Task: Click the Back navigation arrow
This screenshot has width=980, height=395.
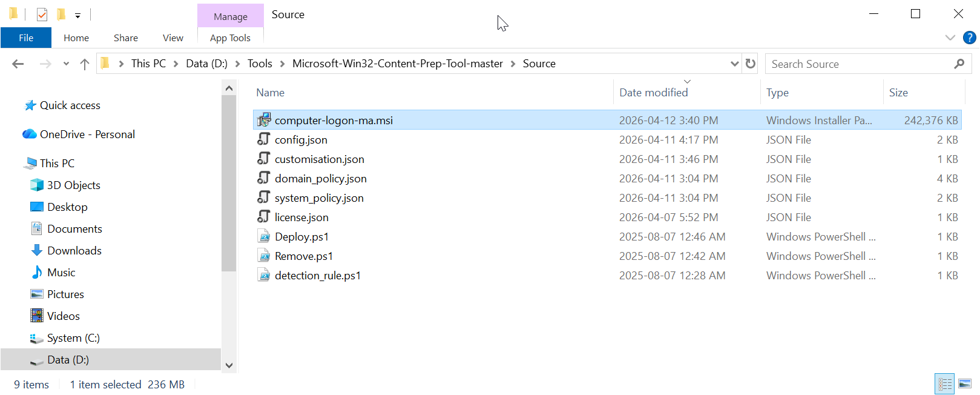Action: (18, 64)
